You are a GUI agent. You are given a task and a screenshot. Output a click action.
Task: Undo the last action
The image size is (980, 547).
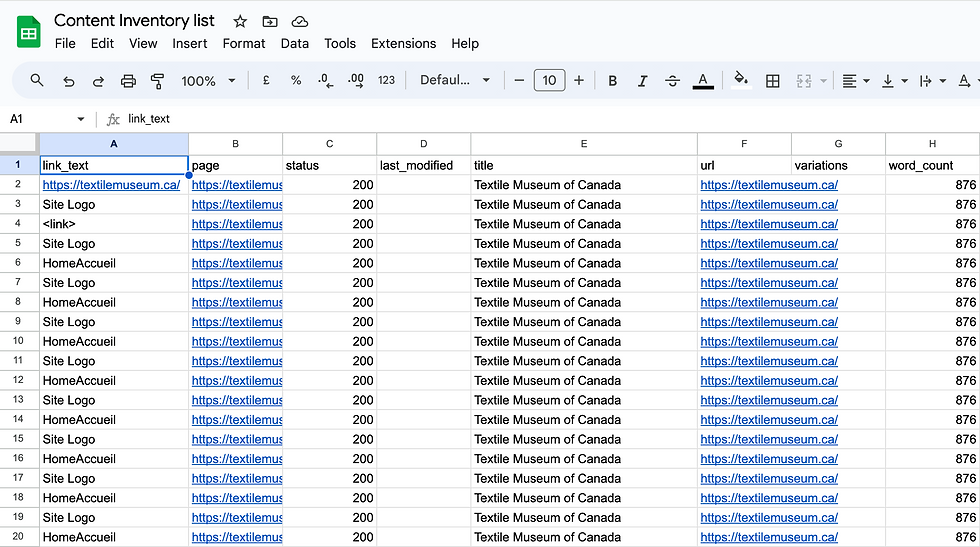coord(69,81)
